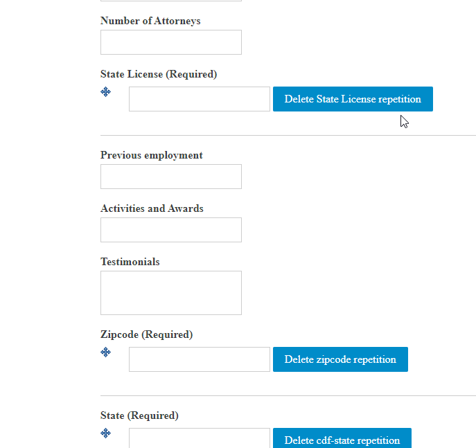The width and height of the screenshot is (476, 448).
Task: Delete the State License repetition
Action: 353,99
